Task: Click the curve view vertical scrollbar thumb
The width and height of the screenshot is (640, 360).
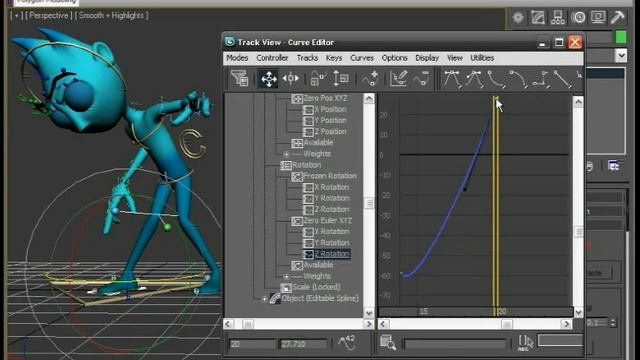Action: 578,231
